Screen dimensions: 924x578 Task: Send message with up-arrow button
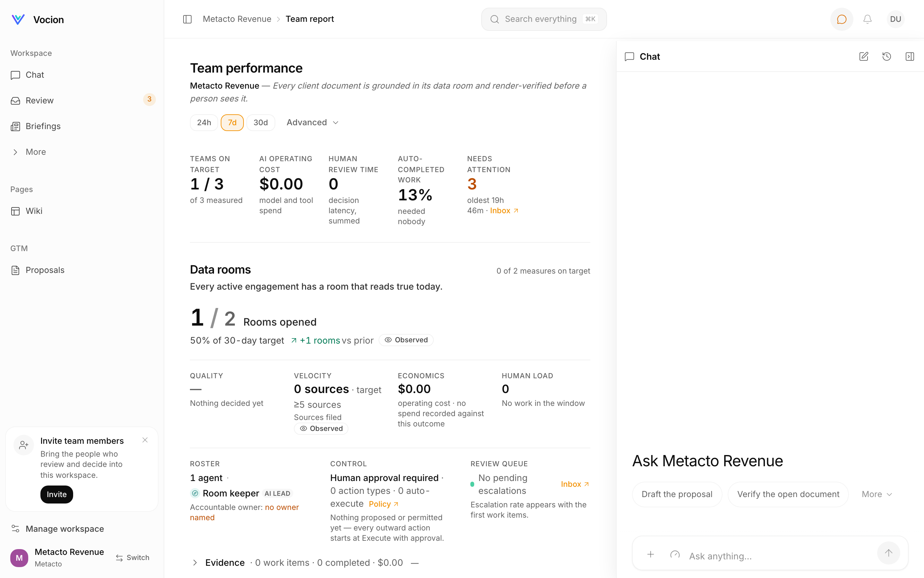(x=888, y=553)
